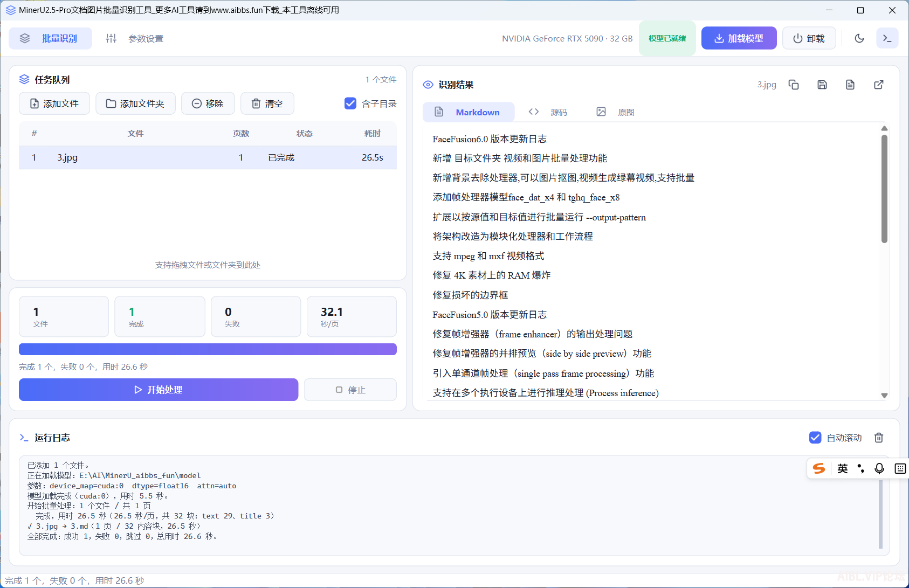Click the 修复 4K 素材上的 RAM 爆炸 line
This screenshot has height=588, width=909.
pos(492,275)
